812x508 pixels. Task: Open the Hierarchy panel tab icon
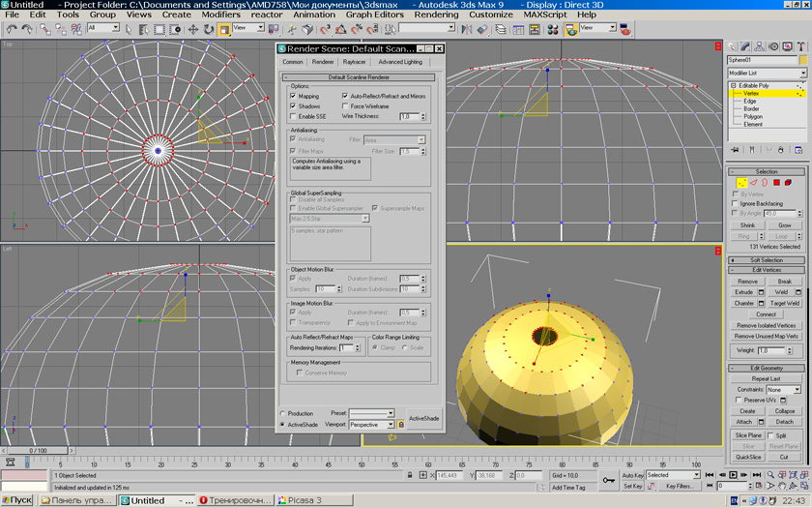click(760, 46)
